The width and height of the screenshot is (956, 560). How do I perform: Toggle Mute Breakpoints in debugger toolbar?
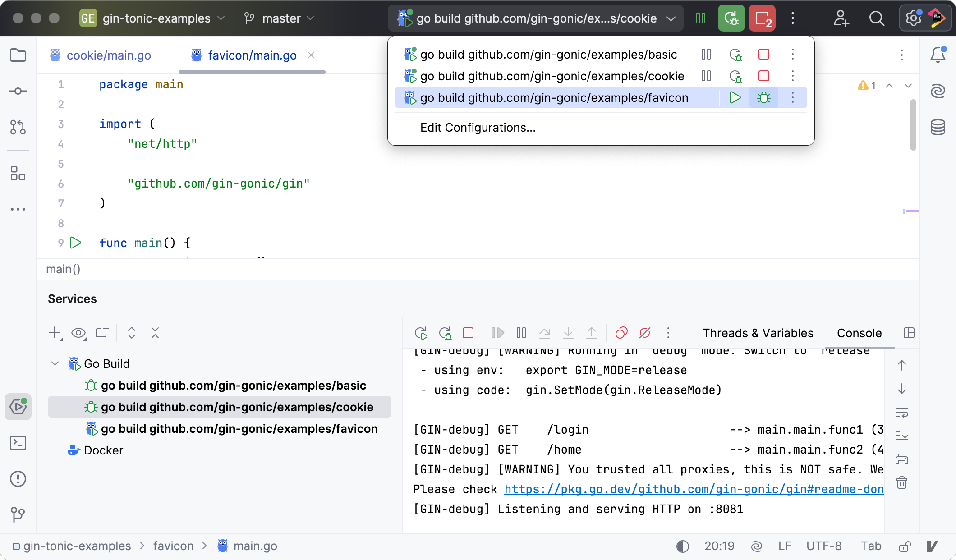[x=645, y=333]
